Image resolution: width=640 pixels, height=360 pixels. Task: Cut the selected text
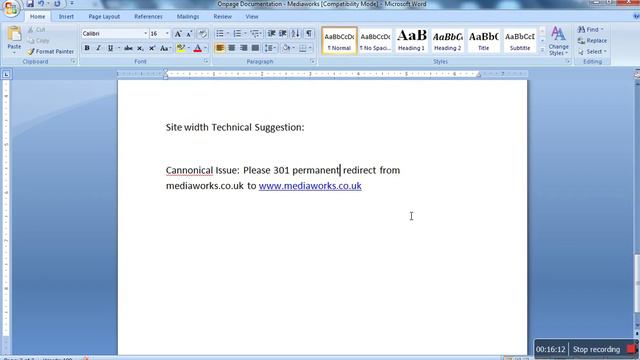(37, 30)
